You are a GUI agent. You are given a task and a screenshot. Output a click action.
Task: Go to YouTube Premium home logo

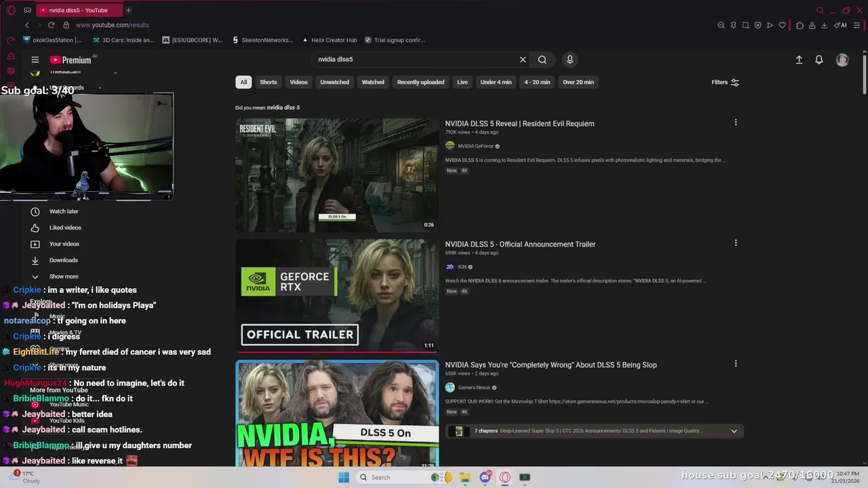[x=71, y=60]
